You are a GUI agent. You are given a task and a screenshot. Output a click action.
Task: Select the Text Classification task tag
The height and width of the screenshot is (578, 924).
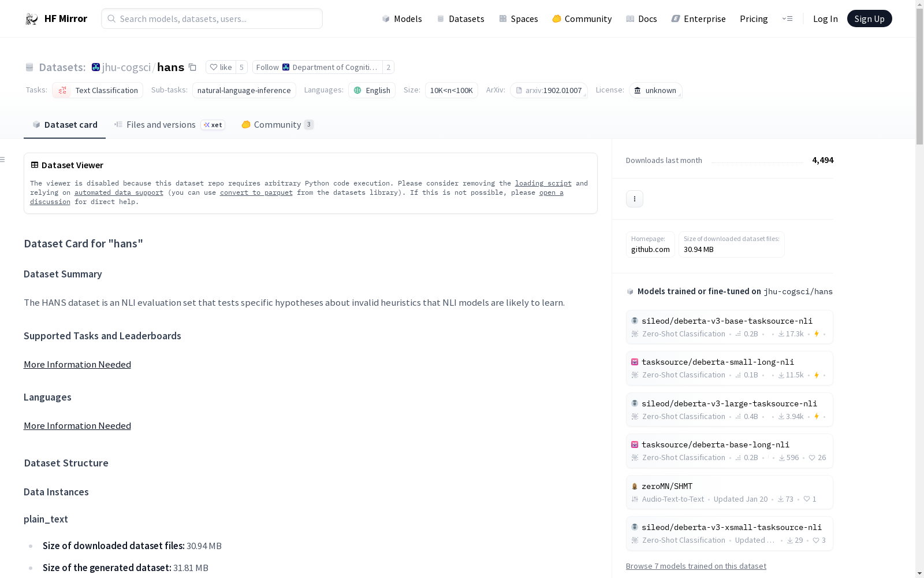pyautogui.click(x=98, y=90)
